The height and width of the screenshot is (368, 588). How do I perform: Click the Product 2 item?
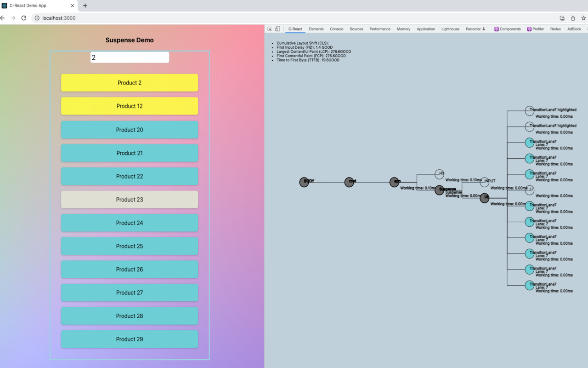tap(130, 83)
